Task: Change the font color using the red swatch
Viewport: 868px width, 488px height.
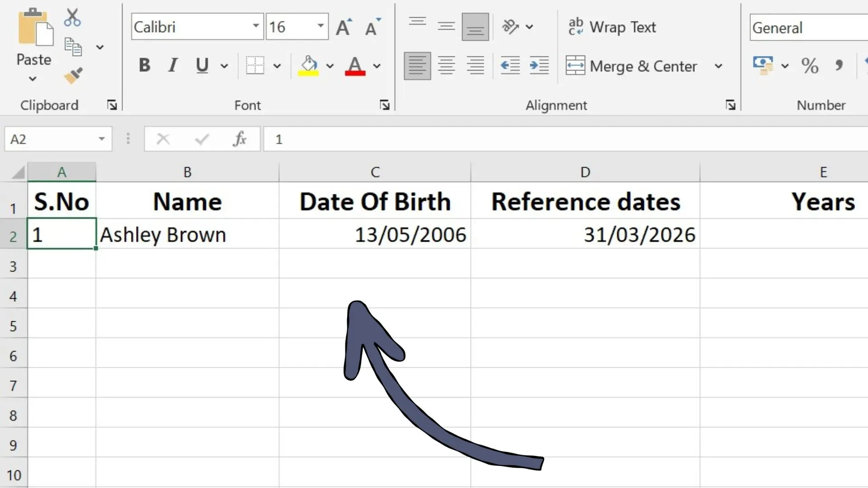Action: (x=354, y=66)
